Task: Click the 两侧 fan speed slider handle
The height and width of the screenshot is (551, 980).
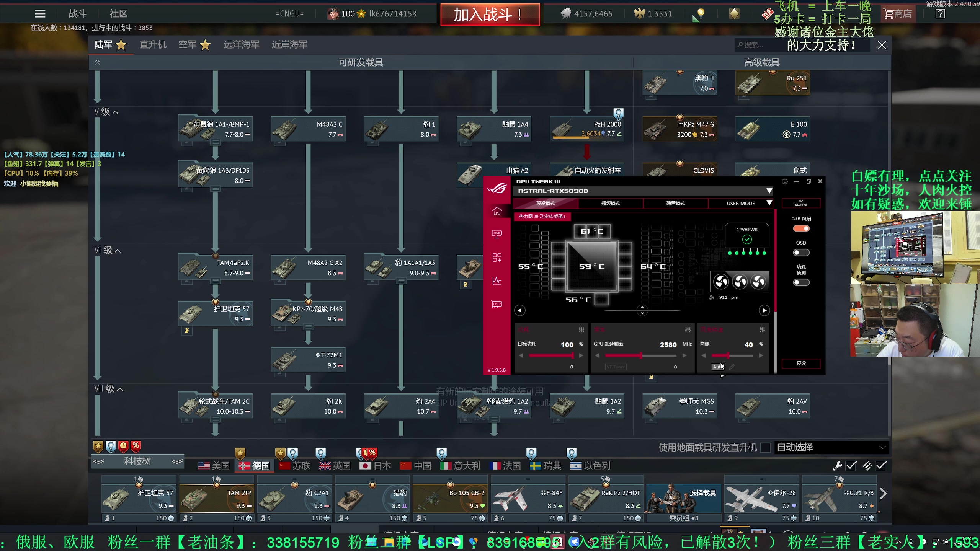Action: pyautogui.click(x=728, y=355)
